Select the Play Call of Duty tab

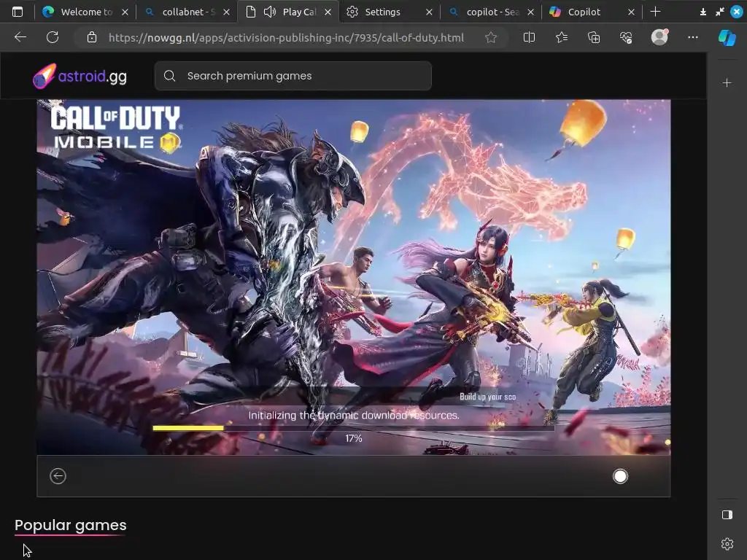288,12
